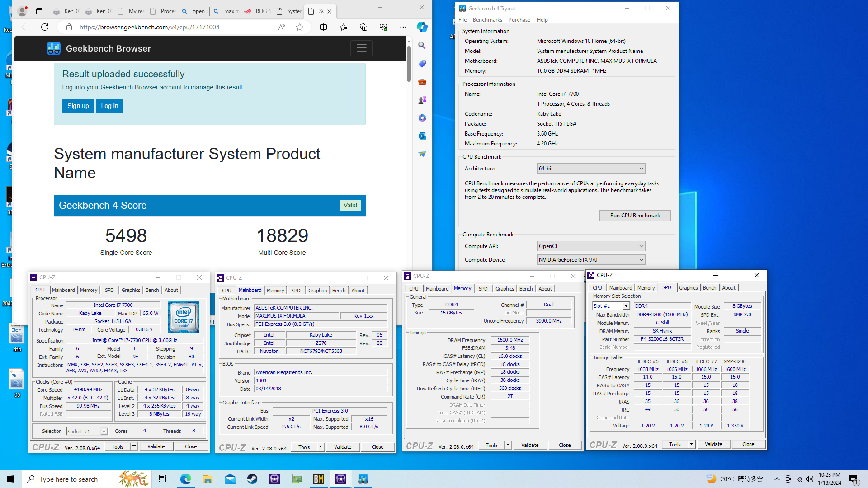Open Edge Collections icon
The width and height of the screenshot is (868, 488).
(363, 27)
